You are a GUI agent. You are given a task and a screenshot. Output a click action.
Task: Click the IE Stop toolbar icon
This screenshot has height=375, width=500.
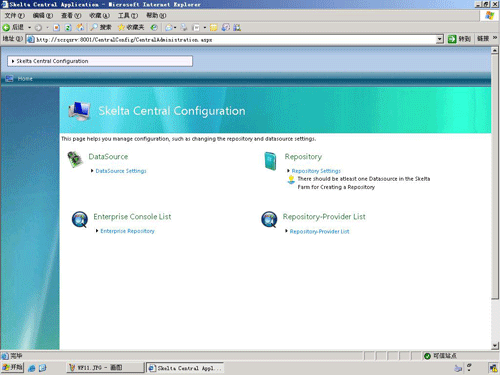(x=57, y=28)
